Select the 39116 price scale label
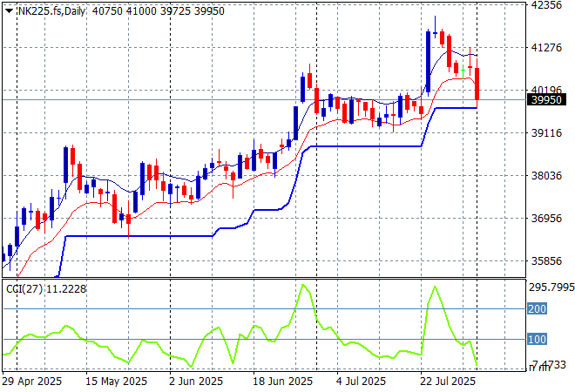This screenshot has width=575, height=392. 546,132
